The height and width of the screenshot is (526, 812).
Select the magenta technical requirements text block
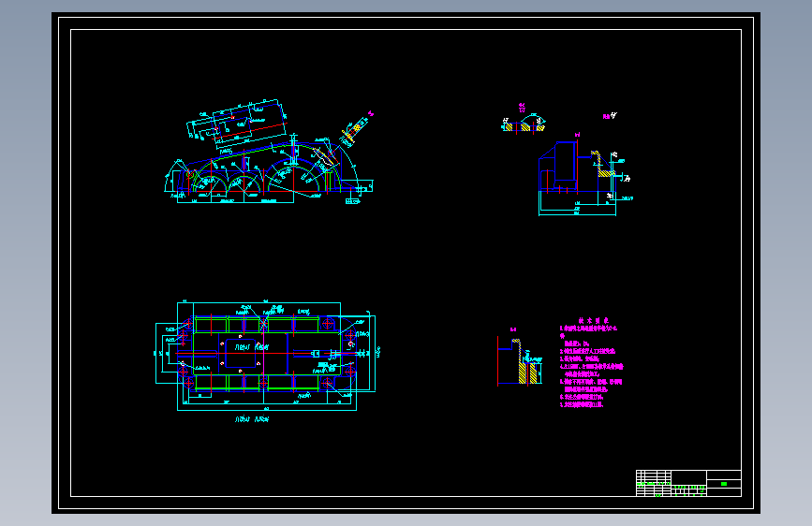[x=591, y=362]
